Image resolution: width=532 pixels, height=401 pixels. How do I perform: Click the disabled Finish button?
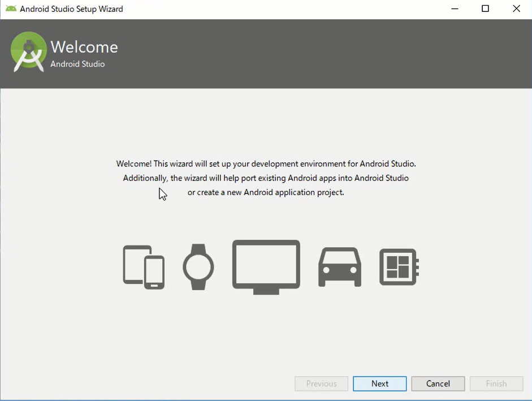point(496,383)
